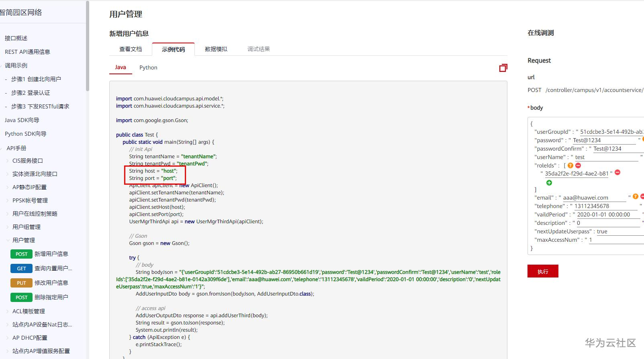The height and width of the screenshot is (359, 644).
Task: Open the 数据模拟 tab
Action: [x=216, y=49]
